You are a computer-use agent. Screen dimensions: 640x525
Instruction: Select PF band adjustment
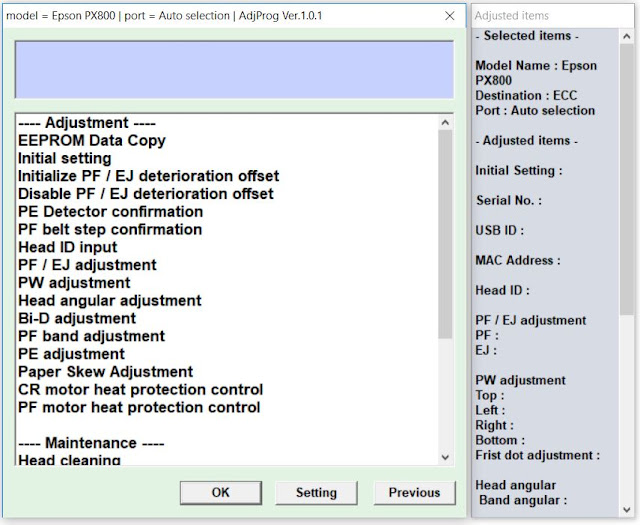coord(91,336)
